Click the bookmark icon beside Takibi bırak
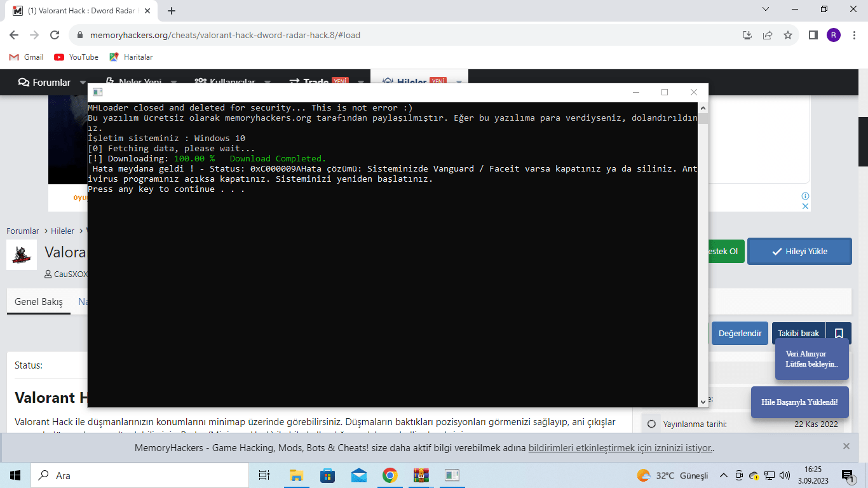 (839, 333)
